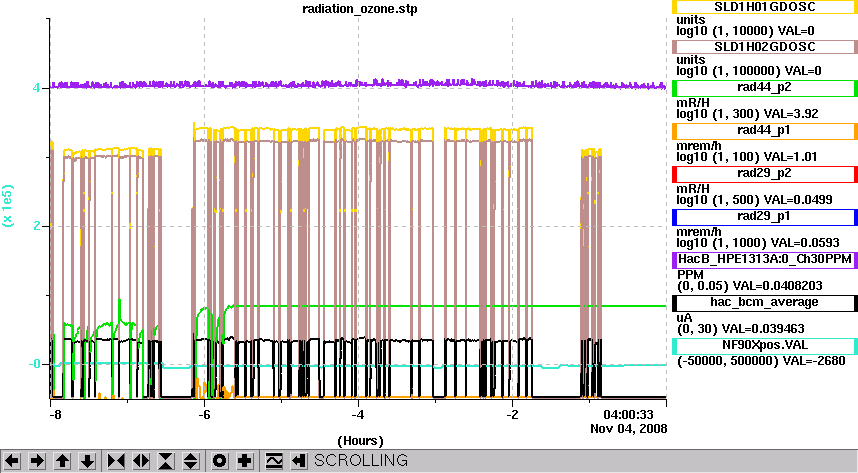Click the circle (auto-scale) toolbar icon

tap(219, 461)
